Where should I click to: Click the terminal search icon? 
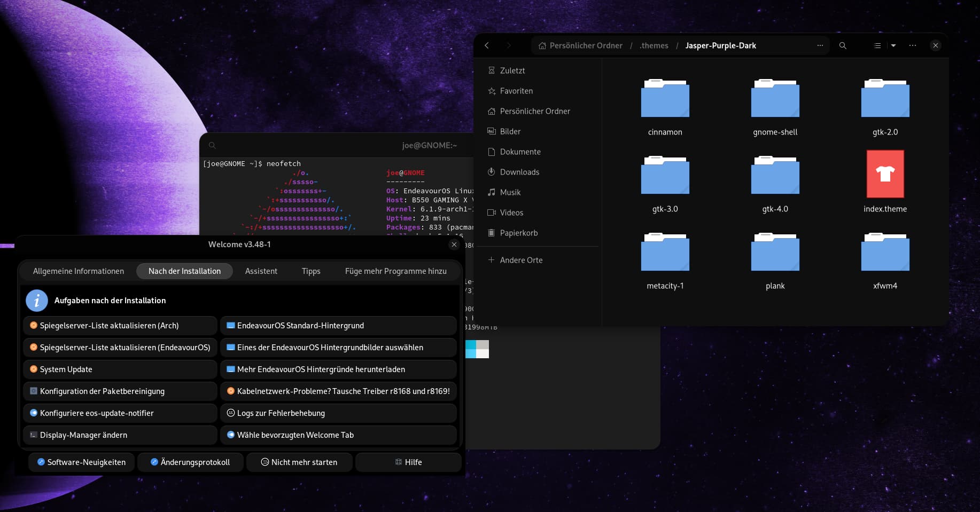tap(212, 145)
